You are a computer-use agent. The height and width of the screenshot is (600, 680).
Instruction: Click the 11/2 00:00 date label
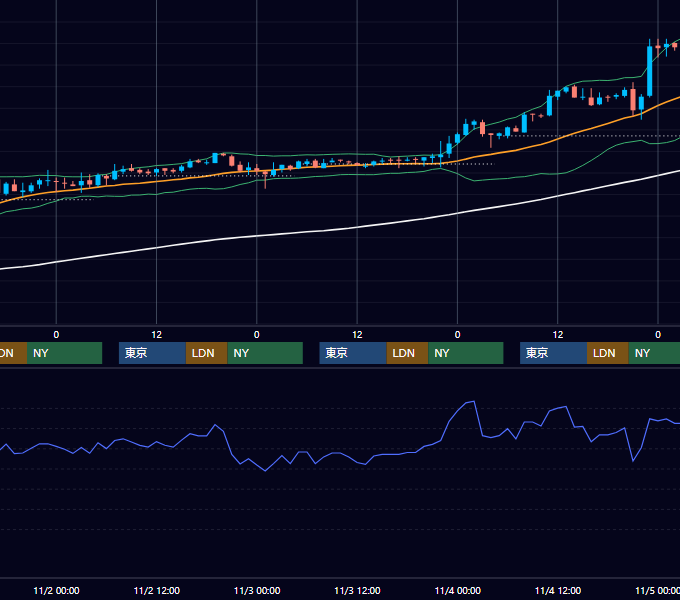point(56,590)
